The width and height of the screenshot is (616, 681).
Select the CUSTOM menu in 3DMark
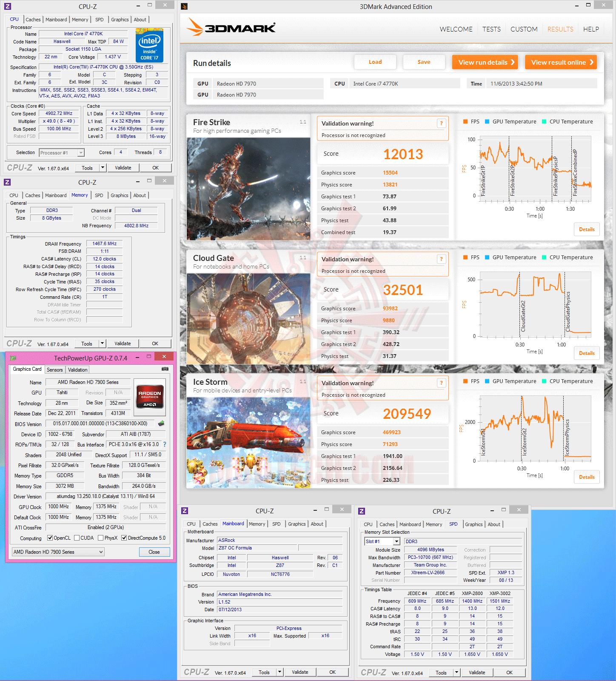click(x=524, y=29)
